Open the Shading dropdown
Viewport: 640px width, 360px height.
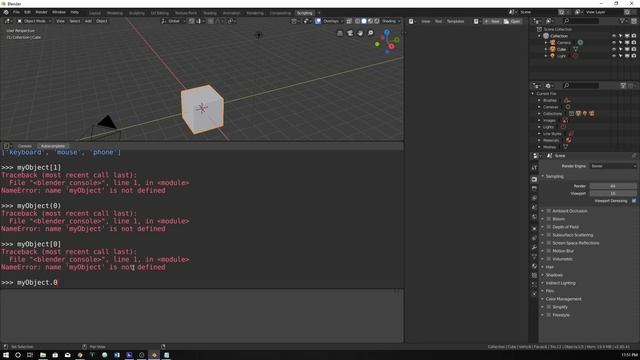(390, 21)
